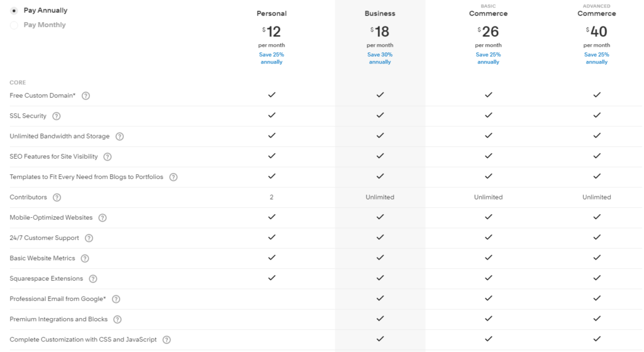The height and width of the screenshot is (352, 644).
Task: Select the Pay Monthly radio button
Action: 14,25
